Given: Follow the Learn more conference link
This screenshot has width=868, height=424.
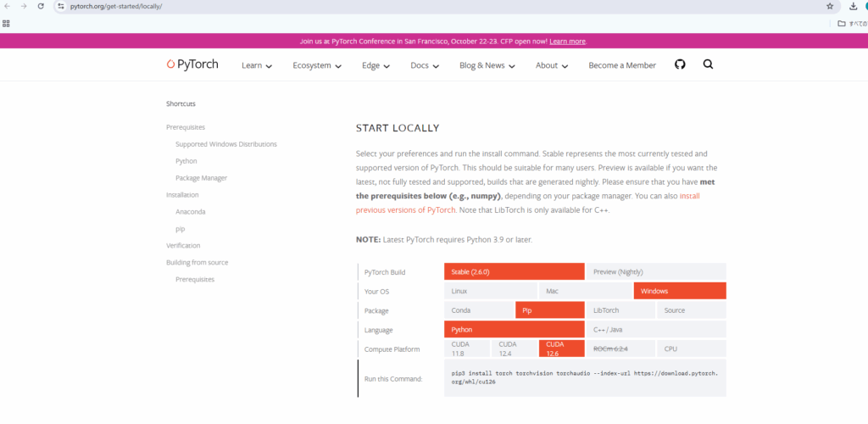Looking at the screenshot, I should 567,42.
